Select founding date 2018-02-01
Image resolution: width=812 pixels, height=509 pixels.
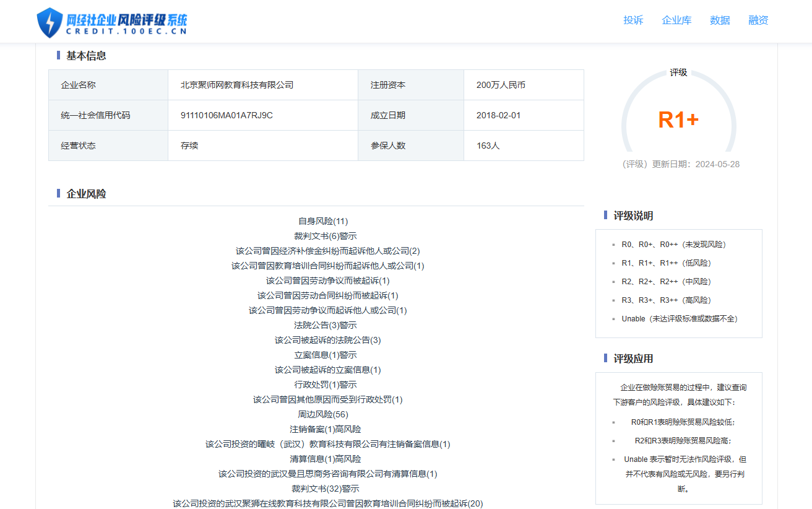[x=498, y=115]
